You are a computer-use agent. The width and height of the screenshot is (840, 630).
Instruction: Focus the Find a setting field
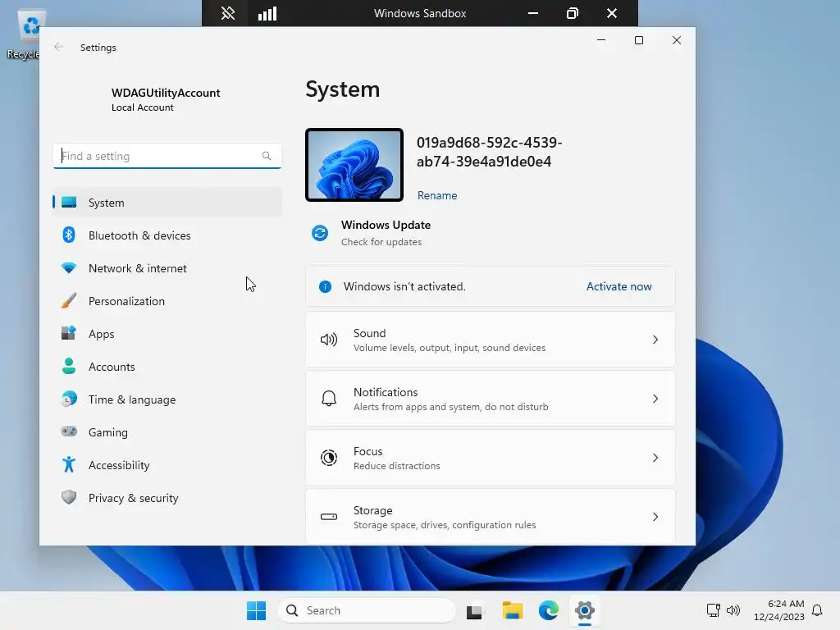(x=167, y=156)
